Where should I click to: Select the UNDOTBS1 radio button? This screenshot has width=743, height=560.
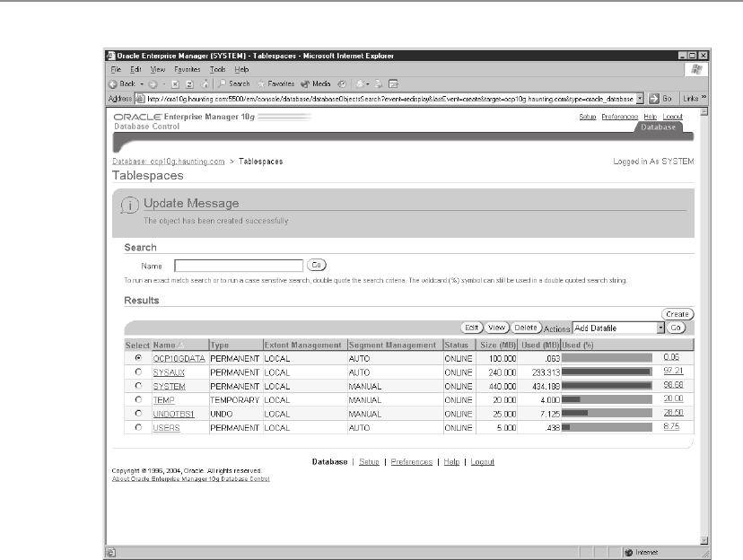point(138,413)
